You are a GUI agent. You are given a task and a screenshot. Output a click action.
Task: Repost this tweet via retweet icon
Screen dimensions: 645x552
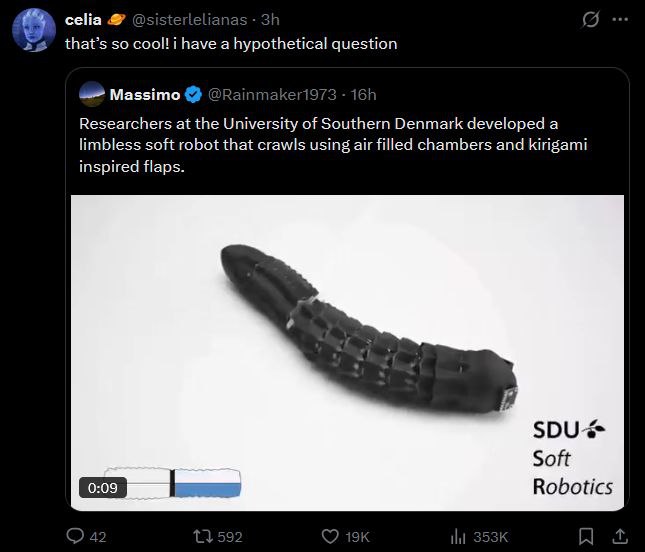[202, 536]
